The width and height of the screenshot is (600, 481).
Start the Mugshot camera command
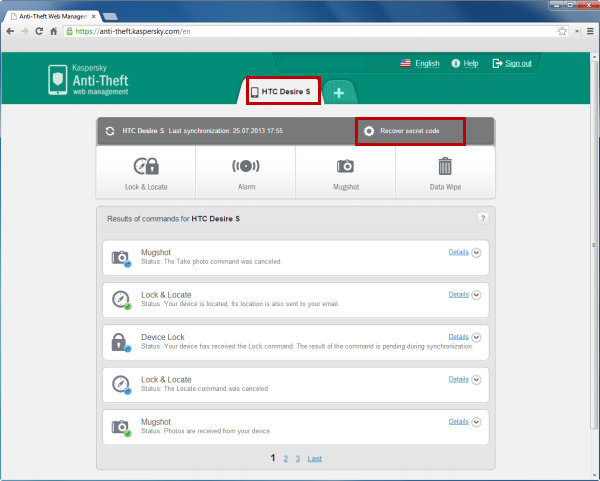pos(346,173)
